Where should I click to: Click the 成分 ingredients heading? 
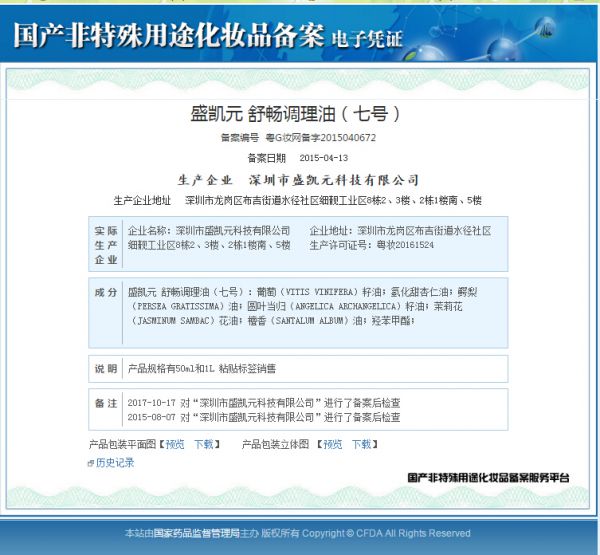(106, 292)
